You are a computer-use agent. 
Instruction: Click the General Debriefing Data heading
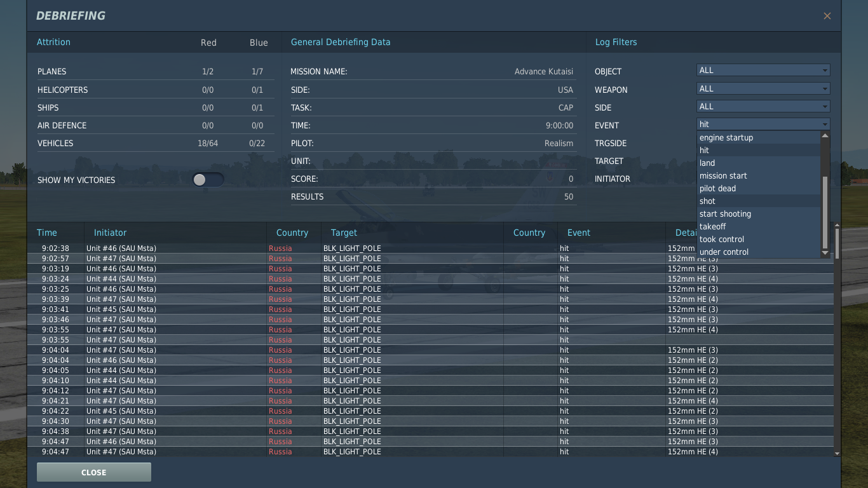(x=341, y=42)
